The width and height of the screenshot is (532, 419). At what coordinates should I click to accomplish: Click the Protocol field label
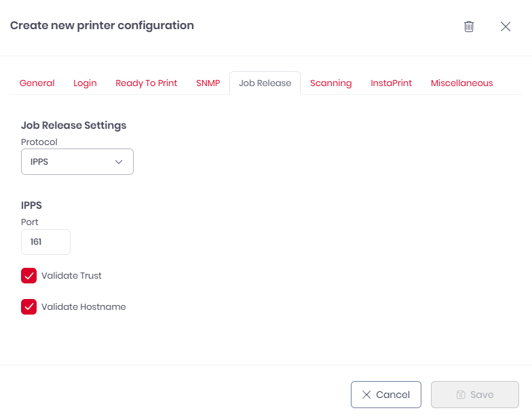39,142
